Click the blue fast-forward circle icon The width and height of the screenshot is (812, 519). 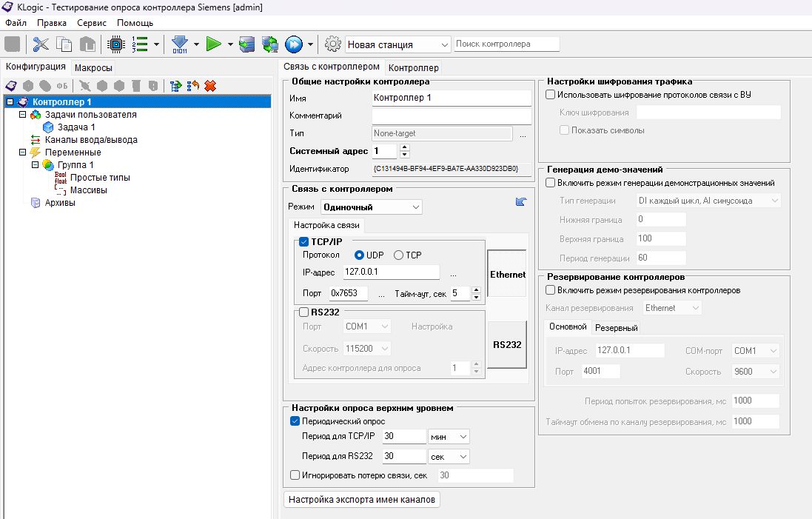(x=294, y=44)
